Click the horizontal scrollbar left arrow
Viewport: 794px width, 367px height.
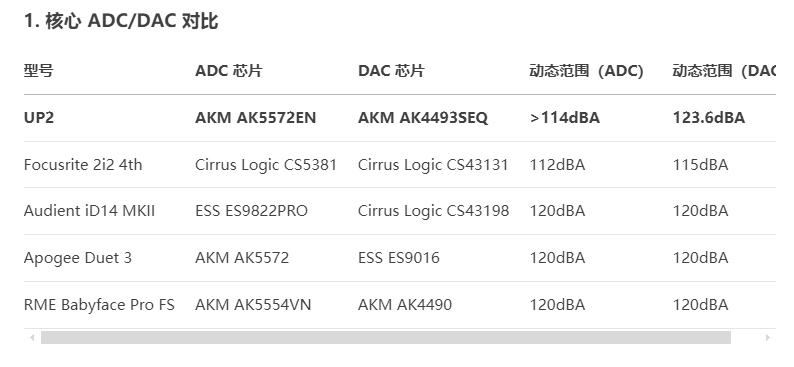point(32,337)
